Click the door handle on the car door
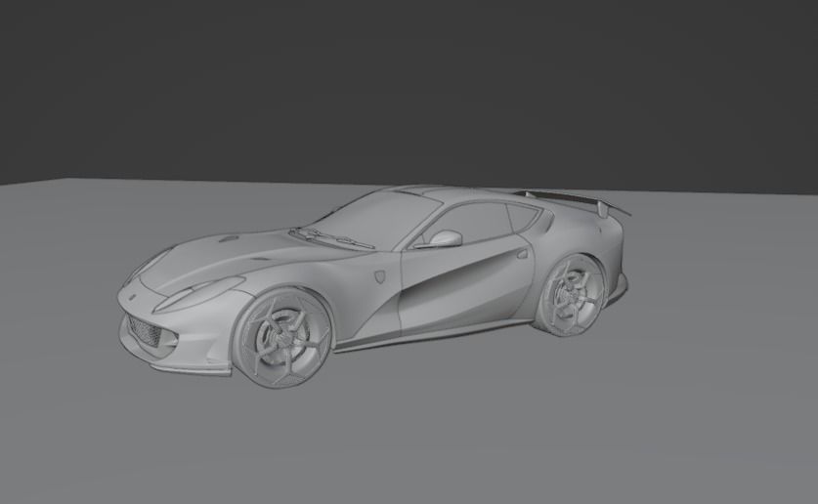The image size is (818, 504). click(x=521, y=254)
